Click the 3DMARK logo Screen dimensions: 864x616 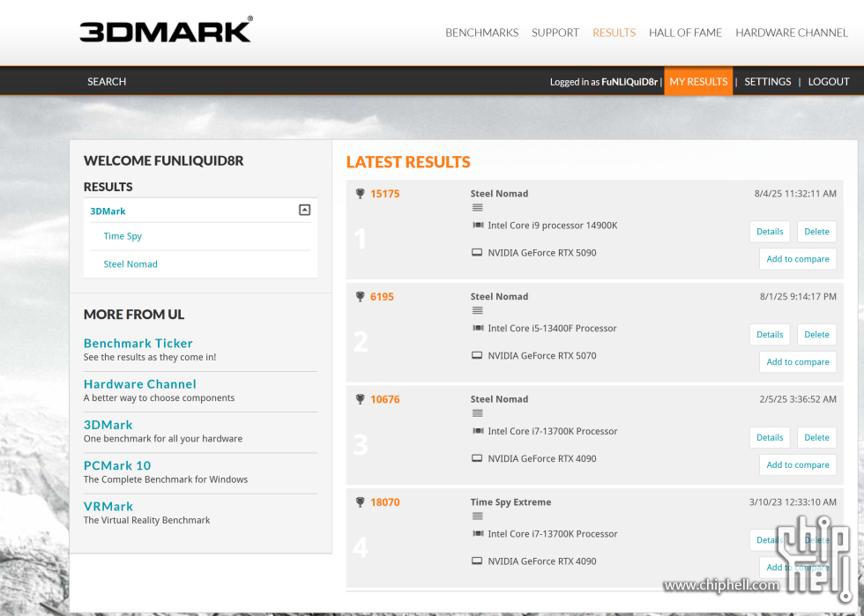[166, 30]
